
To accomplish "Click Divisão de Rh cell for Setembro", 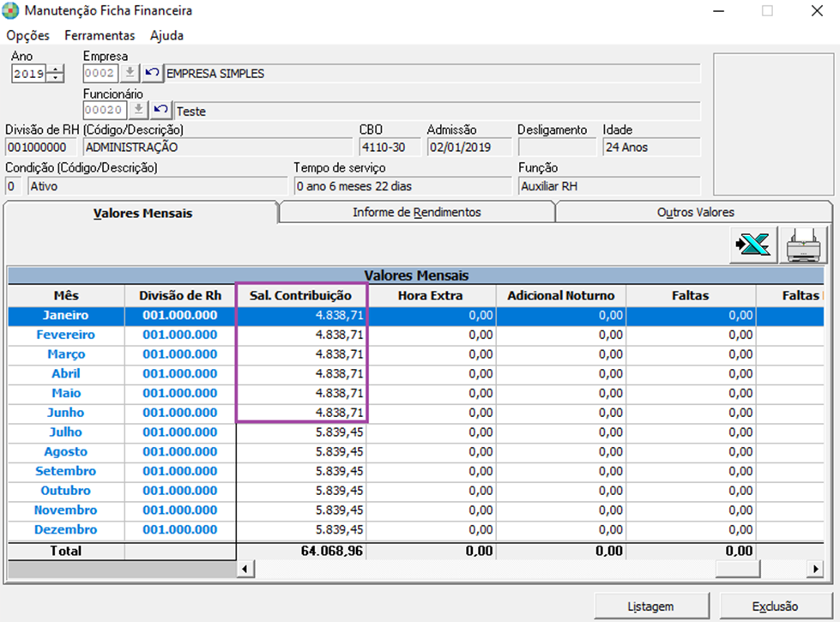I will pyautogui.click(x=180, y=471).
